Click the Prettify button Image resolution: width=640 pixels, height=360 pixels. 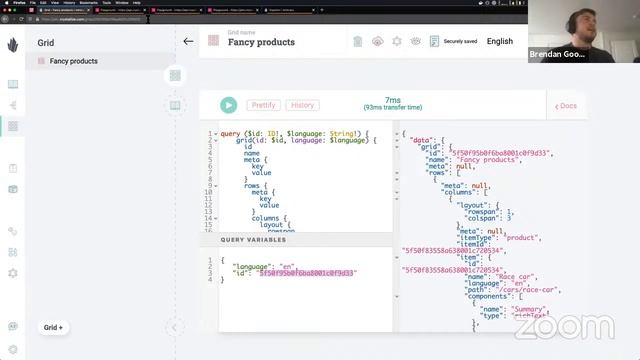263,105
